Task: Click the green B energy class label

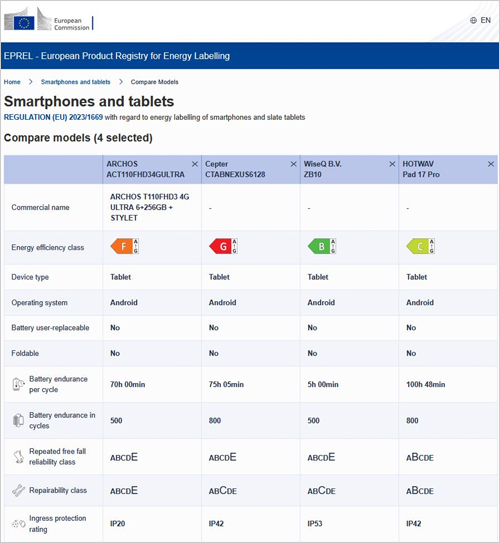Action: [x=322, y=246]
